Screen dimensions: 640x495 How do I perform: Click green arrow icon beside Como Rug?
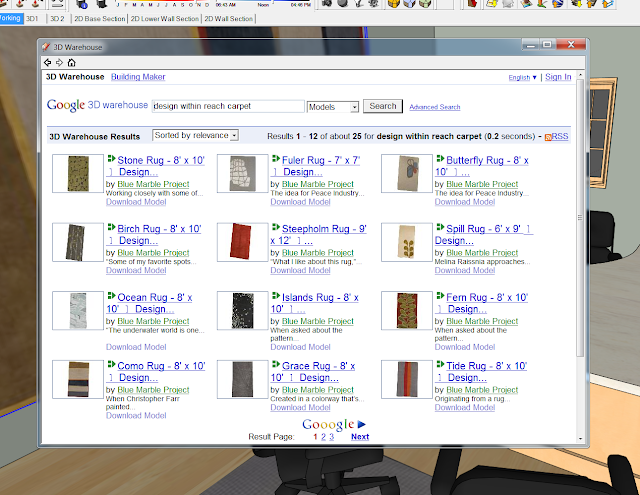[111, 364]
